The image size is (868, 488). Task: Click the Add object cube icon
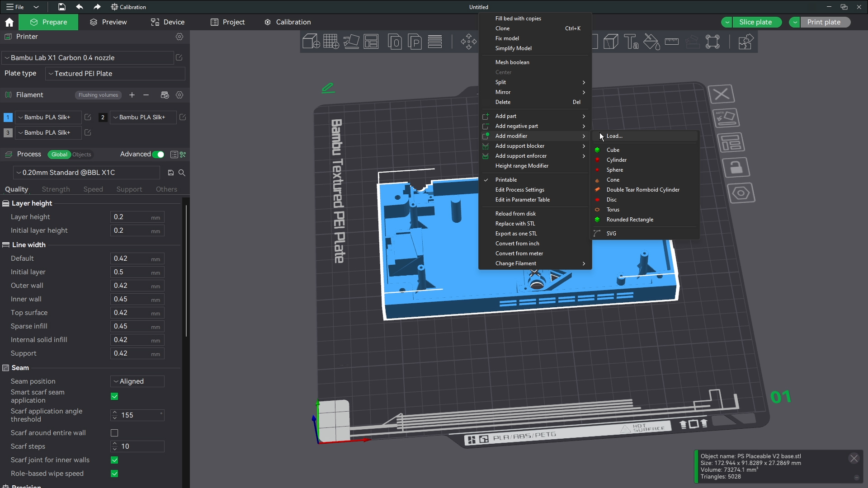pos(311,42)
